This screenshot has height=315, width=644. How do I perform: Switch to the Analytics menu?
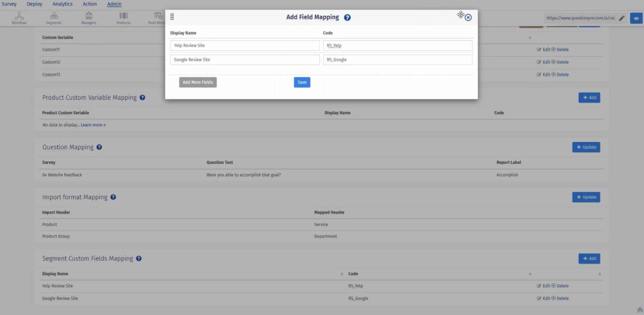tap(62, 4)
